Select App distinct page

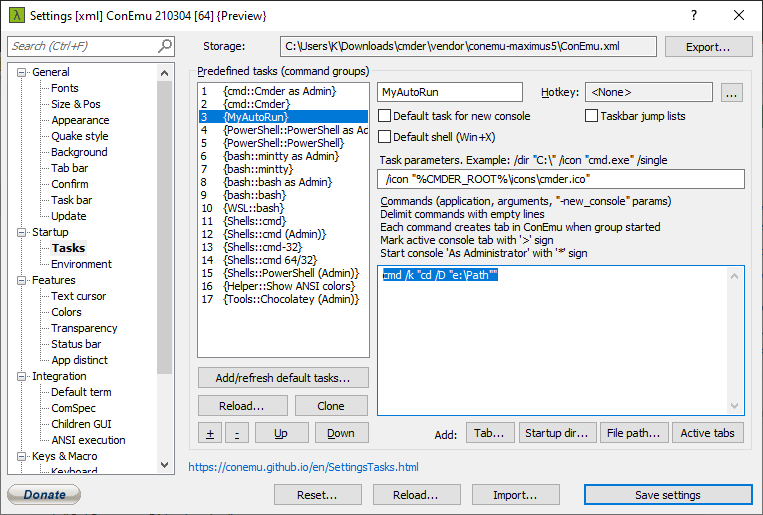tap(79, 360)
